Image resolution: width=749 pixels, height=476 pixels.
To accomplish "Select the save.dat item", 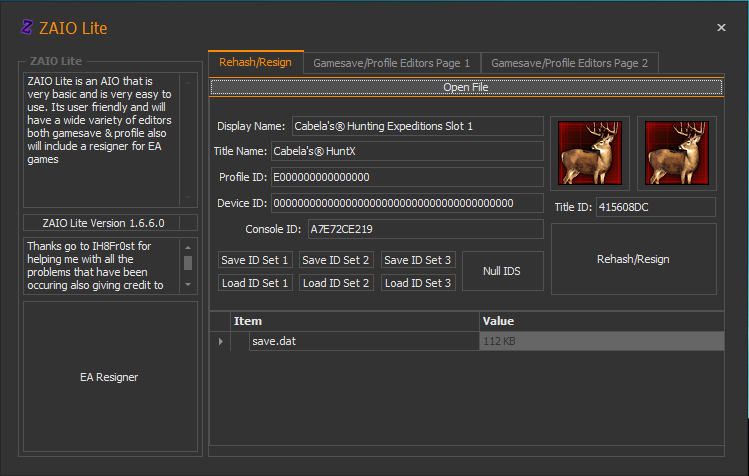I will click(364, 341).
